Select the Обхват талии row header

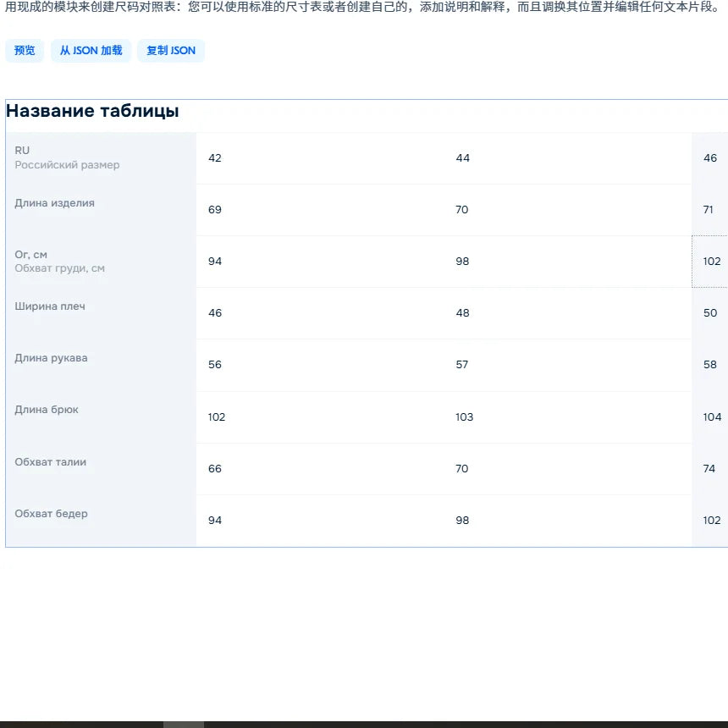[102, 469]
